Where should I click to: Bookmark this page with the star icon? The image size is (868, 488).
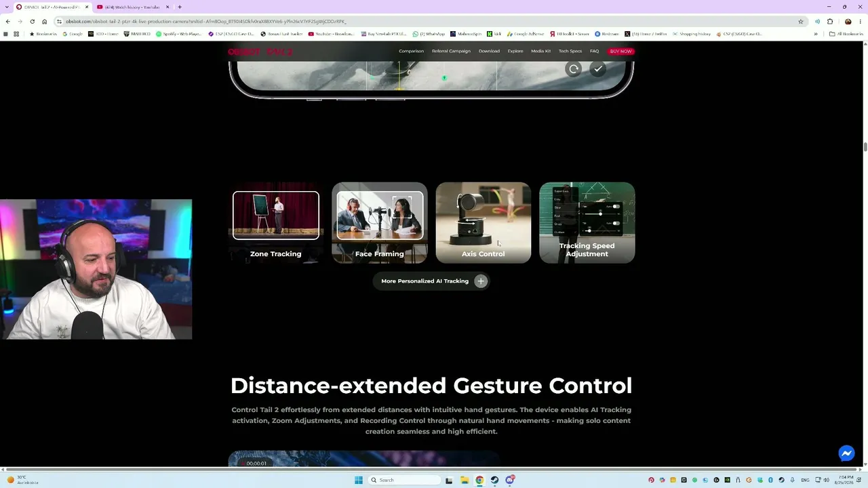click(x=801, y=22)
